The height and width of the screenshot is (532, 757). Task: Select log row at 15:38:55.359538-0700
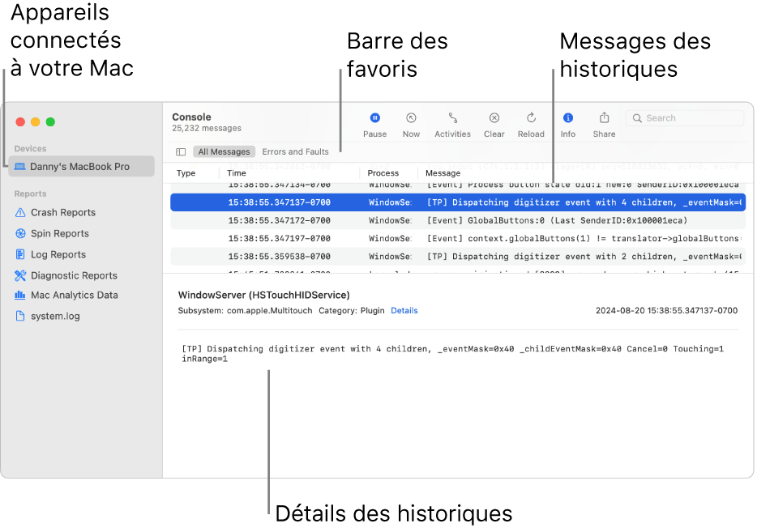458,257
